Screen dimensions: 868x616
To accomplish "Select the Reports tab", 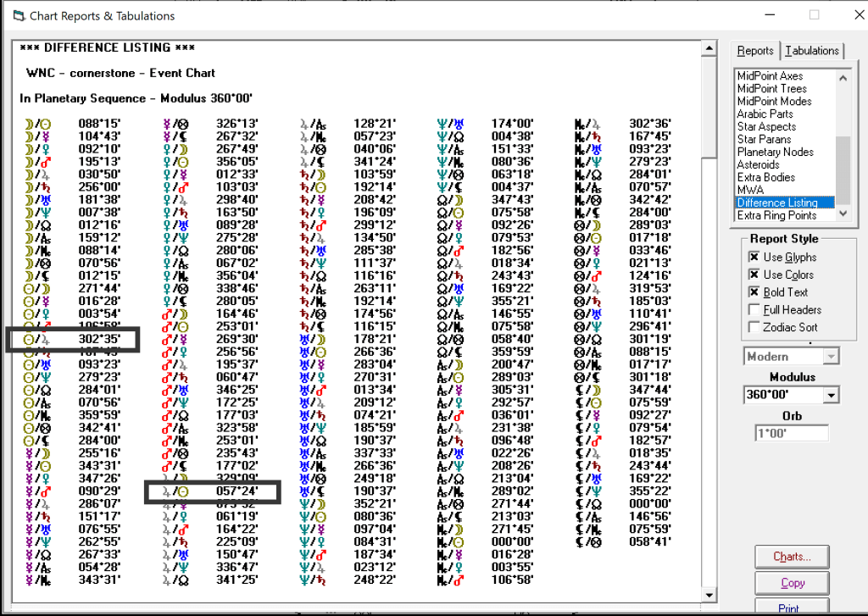I will pos(755,51).
